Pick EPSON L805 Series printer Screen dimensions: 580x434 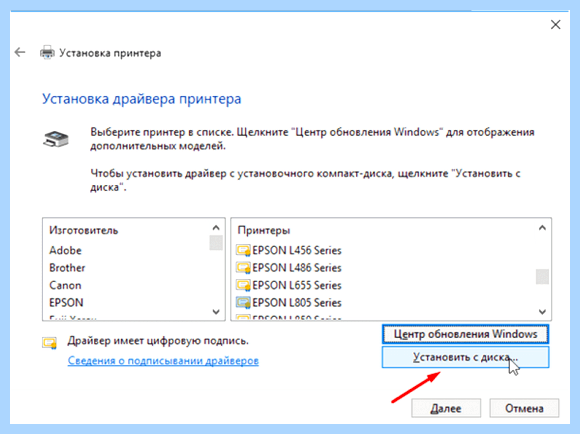tap(297, 303)
